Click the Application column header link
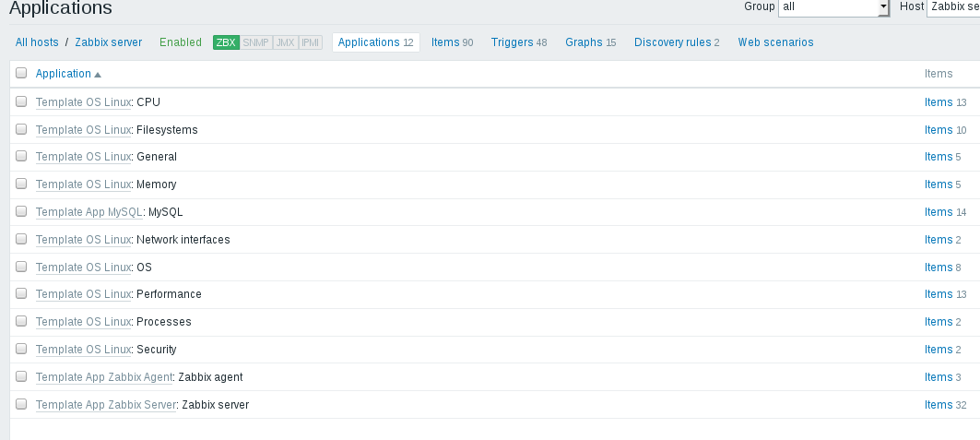 point(63,74)
